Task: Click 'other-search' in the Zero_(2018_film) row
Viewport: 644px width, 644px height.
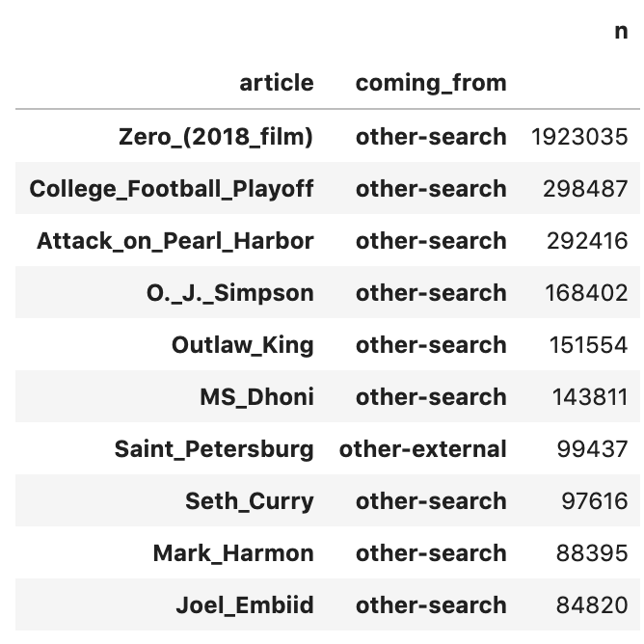Action: tap(431, 137)
